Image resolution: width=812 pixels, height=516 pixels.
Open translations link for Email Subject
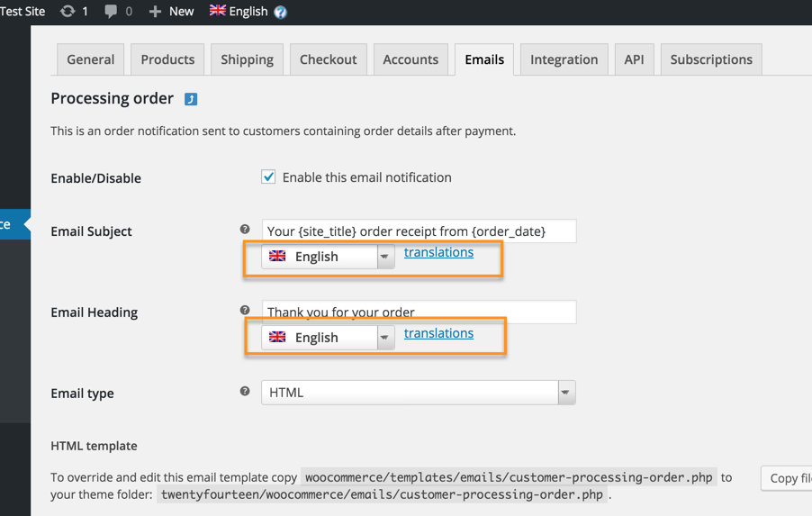pos(438,252)
